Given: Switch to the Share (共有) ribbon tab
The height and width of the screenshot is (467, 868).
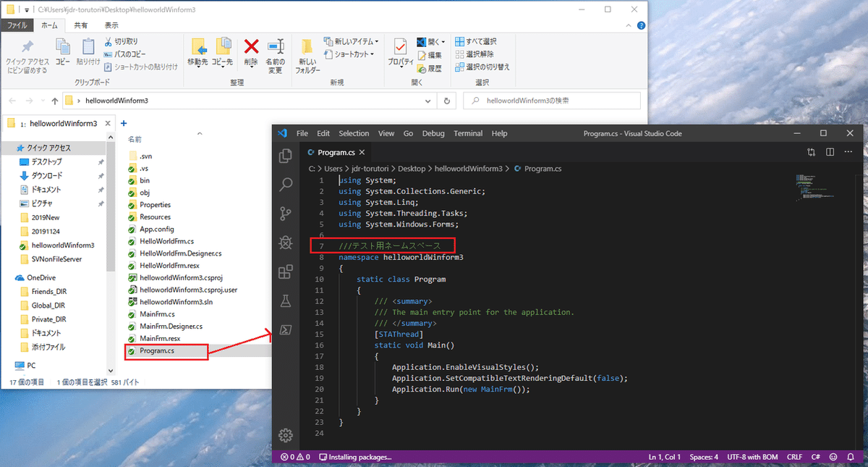Looking at the screenshot, I should (x=81, y=25).
